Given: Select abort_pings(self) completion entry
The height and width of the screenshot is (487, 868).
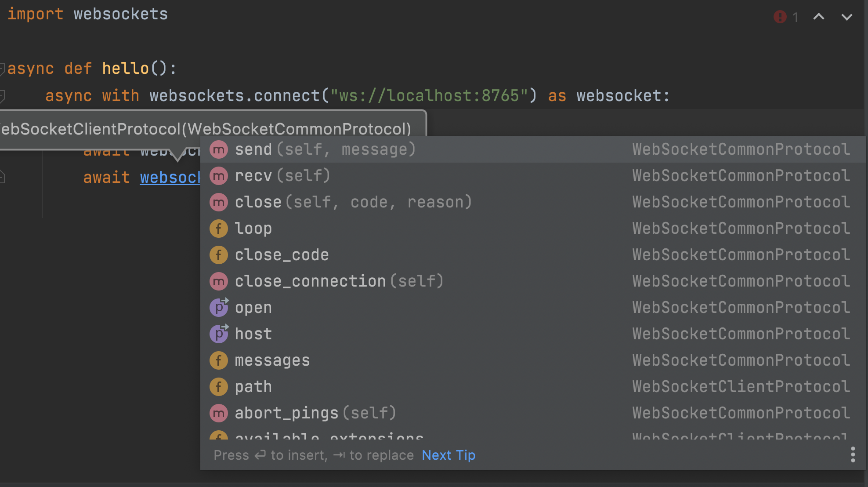Looking at the screenshot, I should (315, 413).
